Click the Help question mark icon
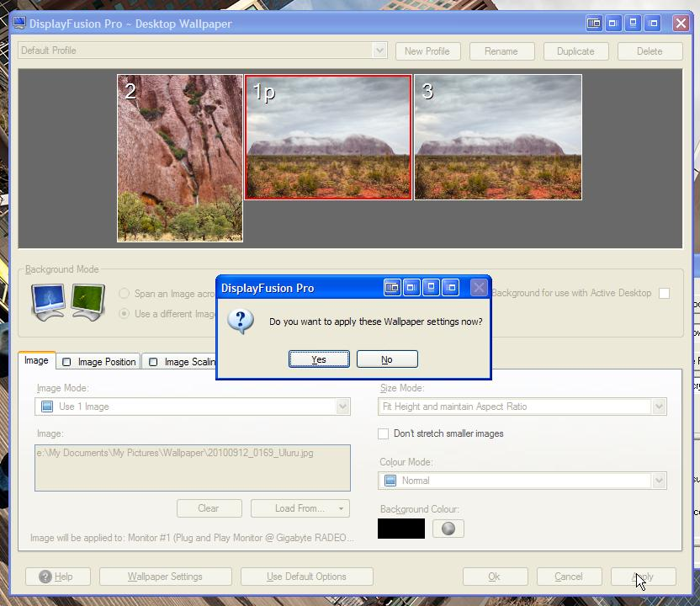The height and width of the screenshot is (606, 700). pos(45,577)
